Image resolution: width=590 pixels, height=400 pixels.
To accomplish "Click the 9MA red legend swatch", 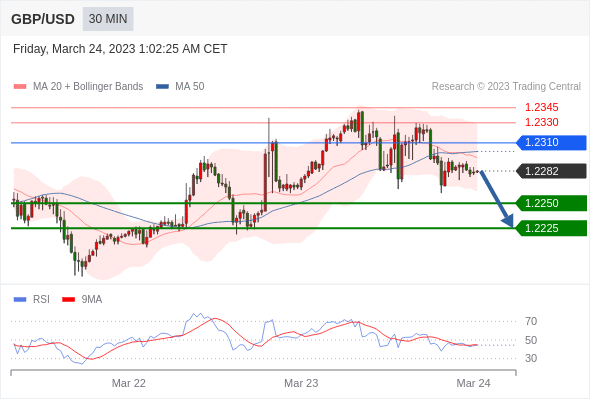I will (x=68, y=300).
